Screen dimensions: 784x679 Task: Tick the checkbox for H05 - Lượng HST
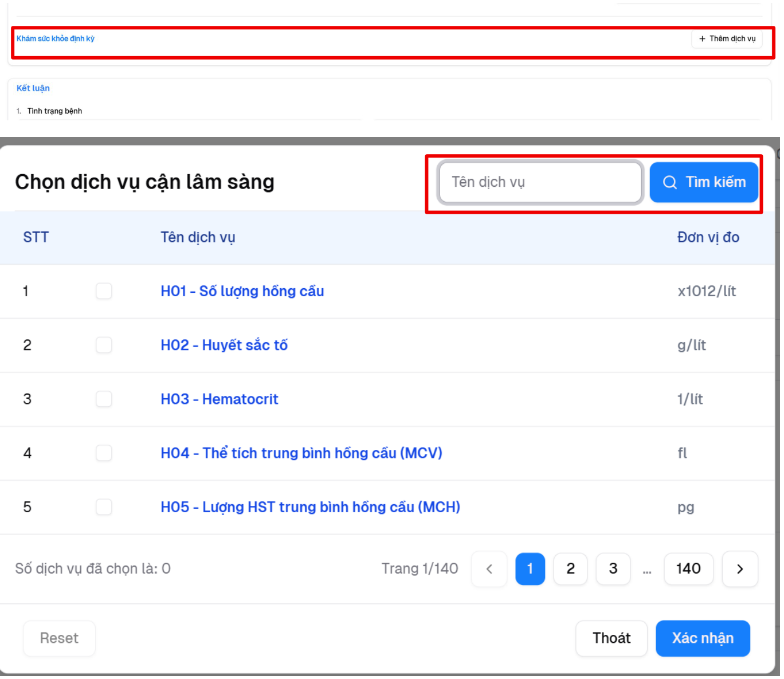pos(104,507)
